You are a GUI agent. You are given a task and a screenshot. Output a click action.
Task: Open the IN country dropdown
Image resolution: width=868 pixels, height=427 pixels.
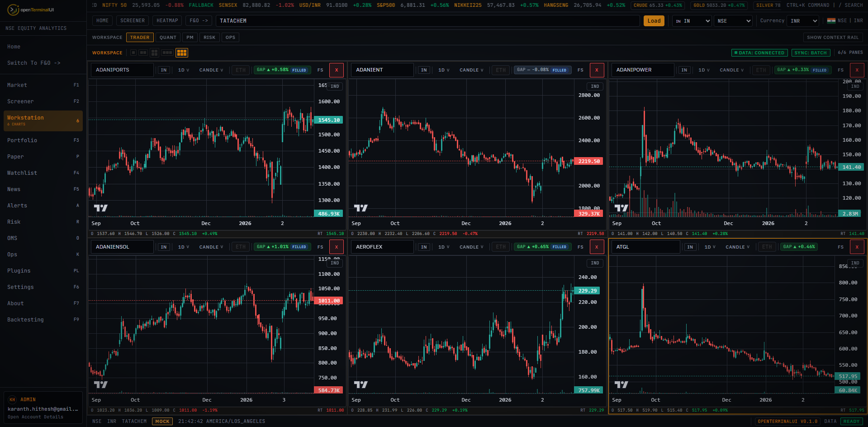pos(692,21)
